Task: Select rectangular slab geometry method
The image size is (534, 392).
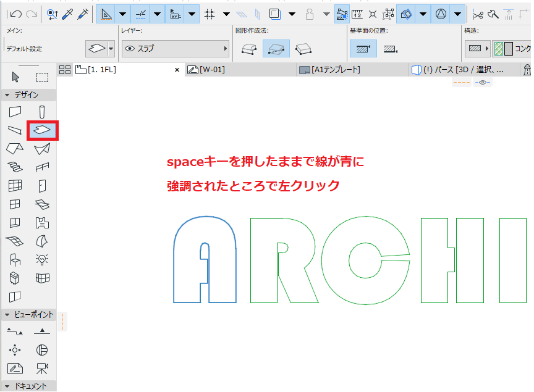Action: point(276,48)
